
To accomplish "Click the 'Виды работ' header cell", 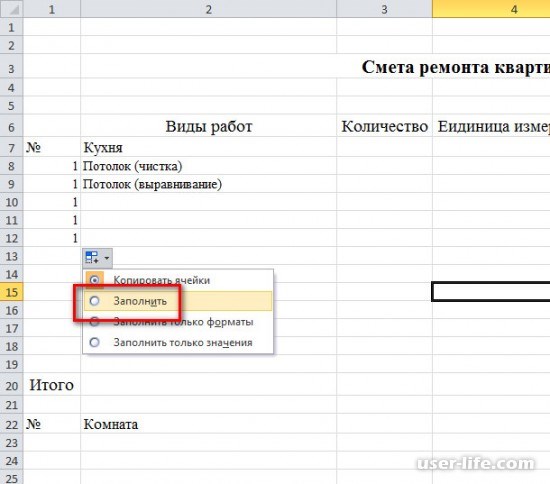I will 208,126.
